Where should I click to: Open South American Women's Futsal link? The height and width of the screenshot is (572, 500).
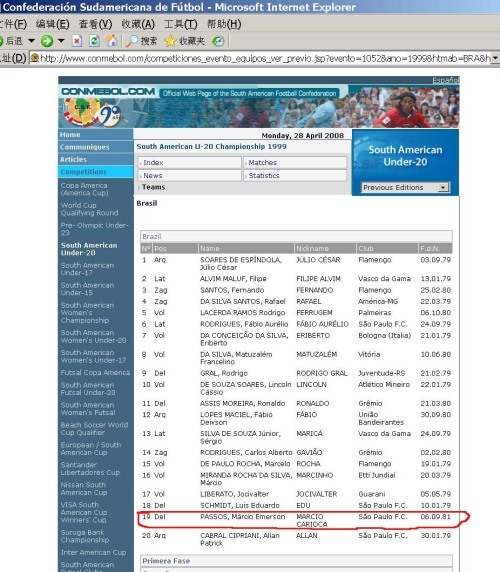pos(88,409)
